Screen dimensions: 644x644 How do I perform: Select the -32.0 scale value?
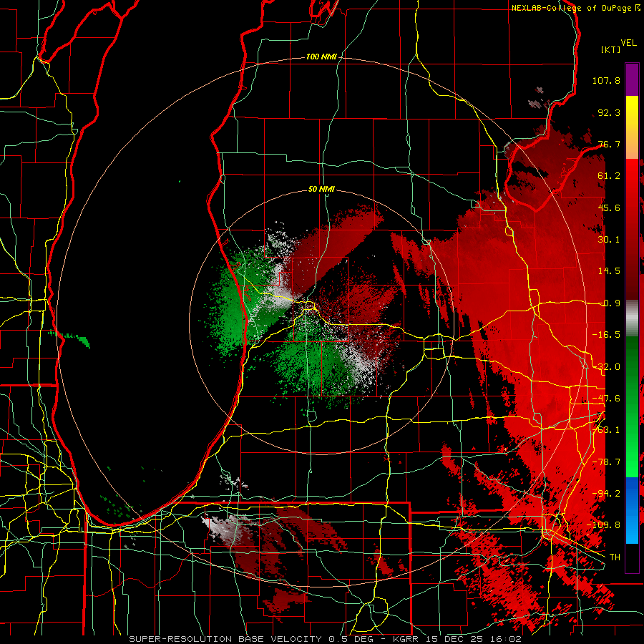pos(606,367)
